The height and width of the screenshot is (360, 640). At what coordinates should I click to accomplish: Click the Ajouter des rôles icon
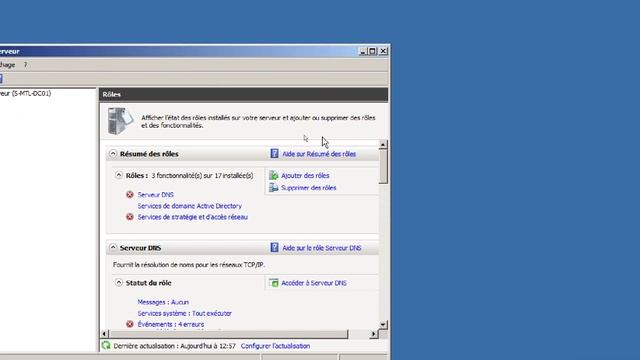(273, 176)
